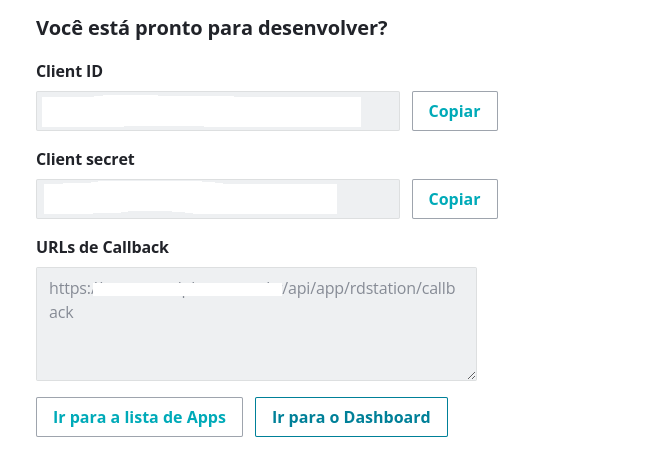The height and width of the screenshot is (457, 662).
Task: Click the https text in callback URL
Action: click(69, 290)
